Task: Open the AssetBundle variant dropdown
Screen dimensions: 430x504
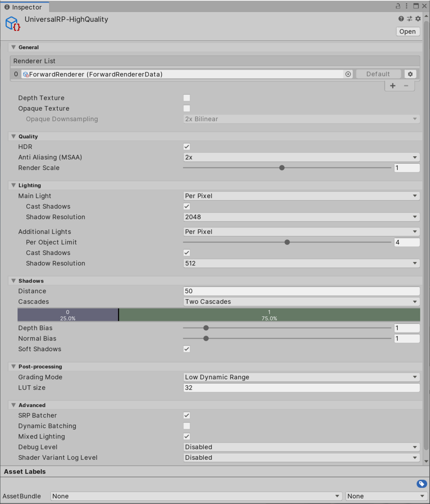Action: pos(386,496)
